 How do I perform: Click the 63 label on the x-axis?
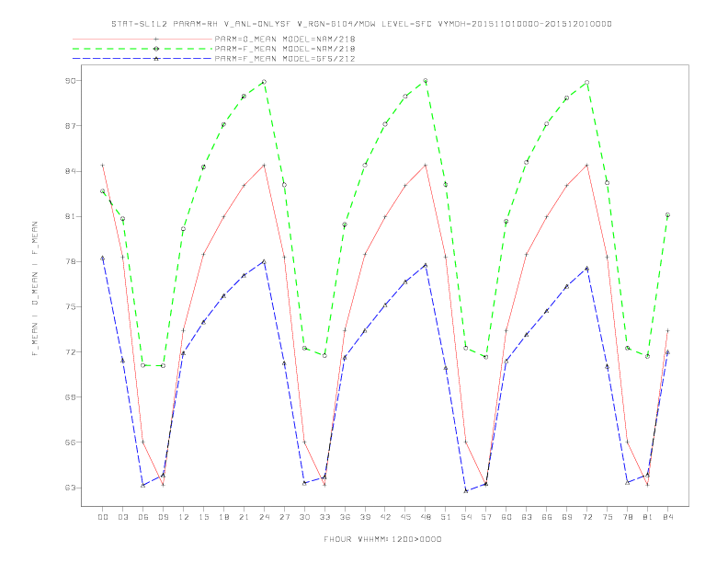click(527, 517)
